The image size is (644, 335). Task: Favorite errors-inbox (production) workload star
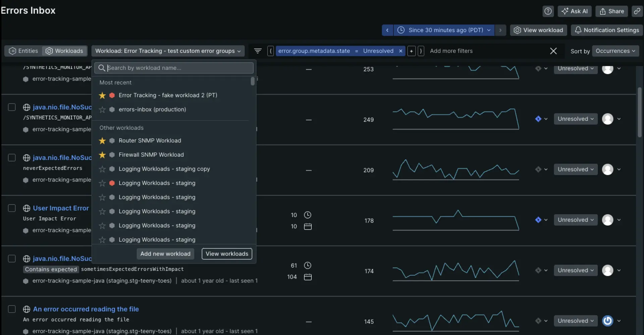(x=102, y=109)
